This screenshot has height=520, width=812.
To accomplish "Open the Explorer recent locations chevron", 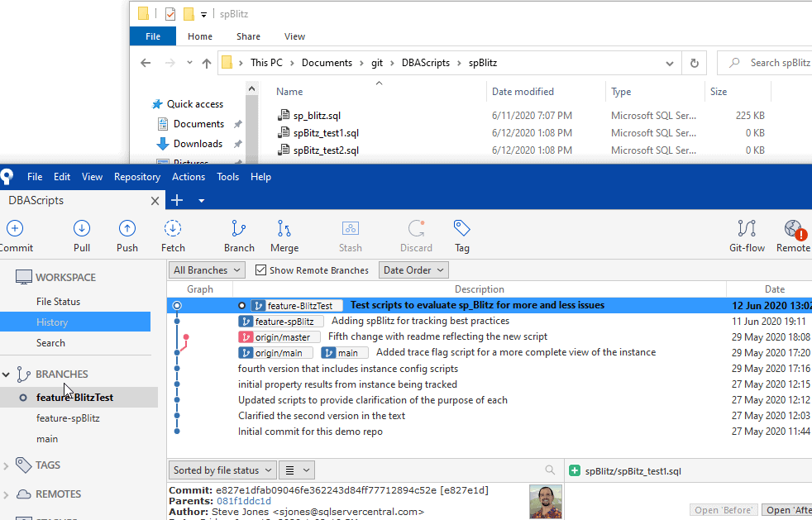I will coord(189,63).
